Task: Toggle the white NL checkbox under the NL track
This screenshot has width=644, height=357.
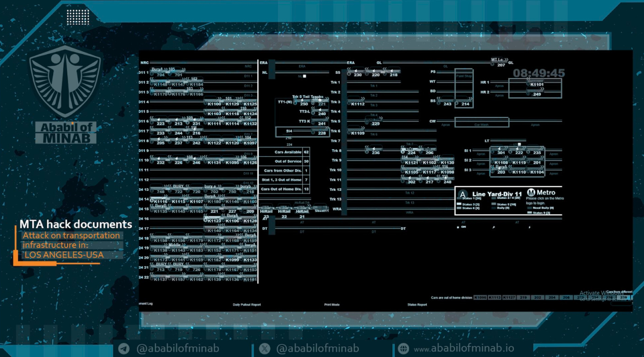Action: click(304, 76)
